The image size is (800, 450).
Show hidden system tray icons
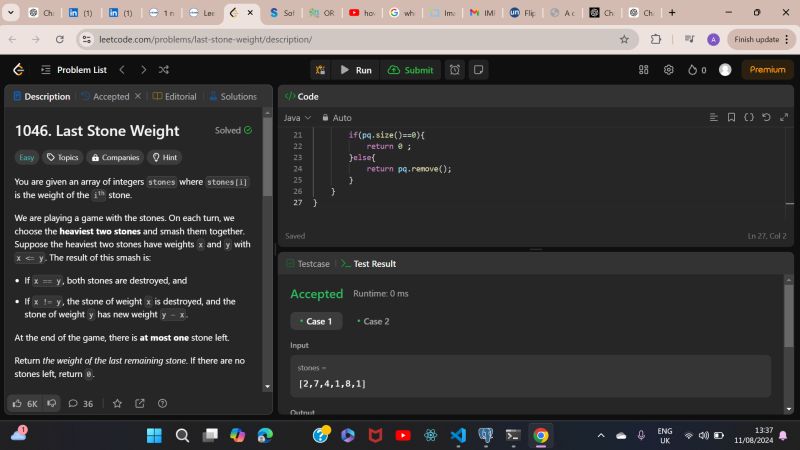(601, 435)
